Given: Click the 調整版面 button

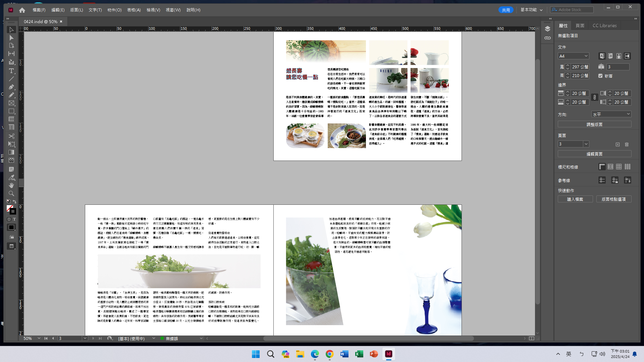Looking at the screenshot, I should [x=594, y=124].
